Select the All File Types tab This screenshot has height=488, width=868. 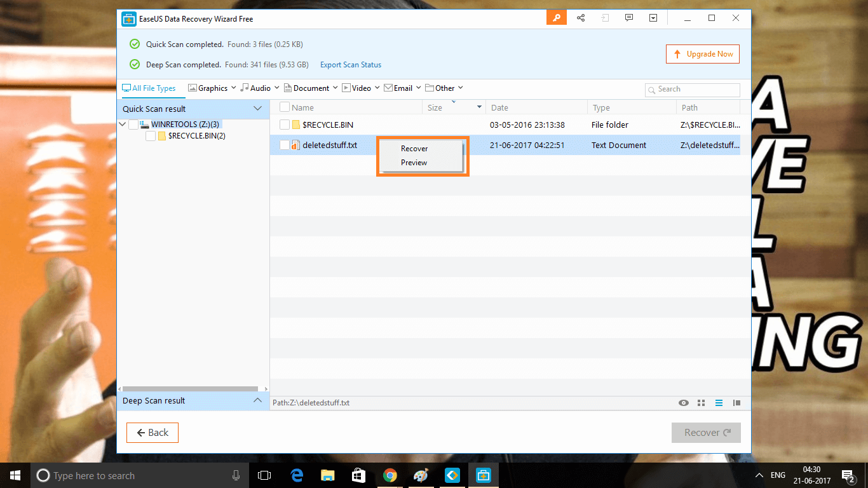149,88
